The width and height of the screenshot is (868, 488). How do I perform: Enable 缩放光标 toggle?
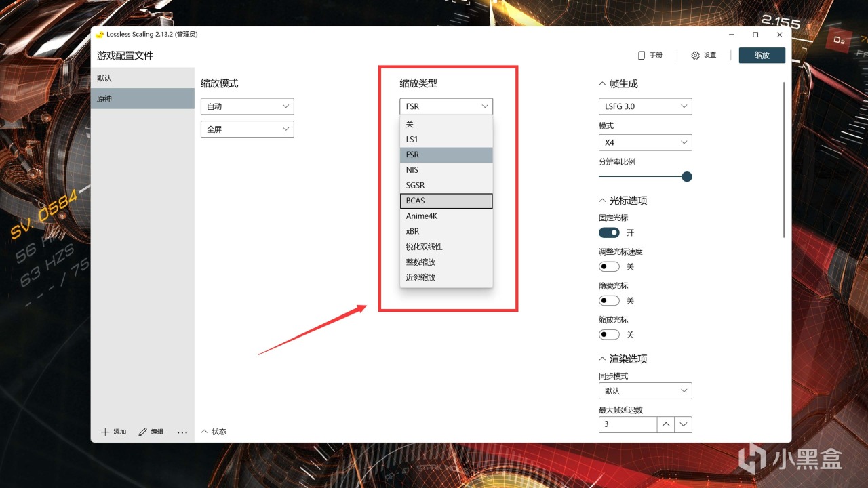(x=609, y=334)
